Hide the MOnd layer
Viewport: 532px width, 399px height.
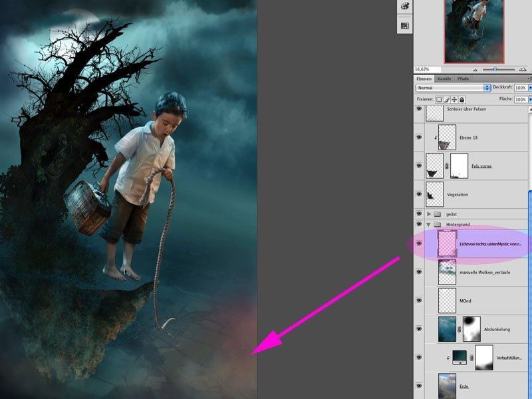pos(419,301)
